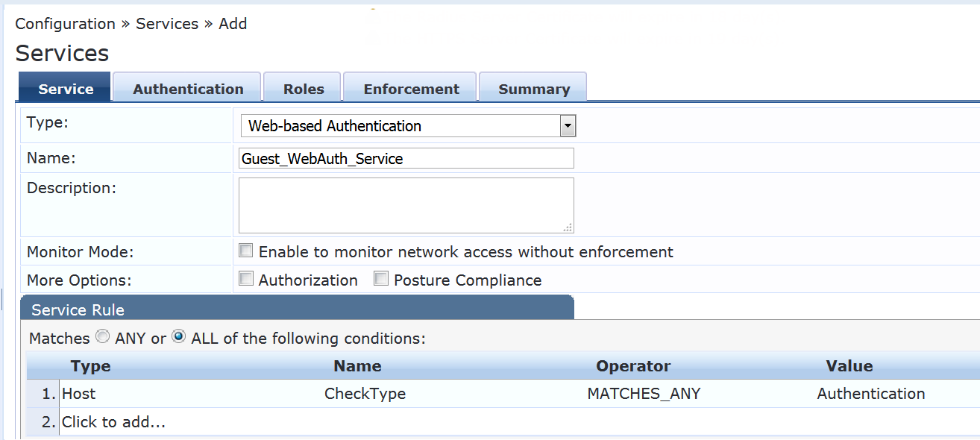Open Services breadcrumb link
Viewport: 980px width, 440px height.
(x=167, y=24)
